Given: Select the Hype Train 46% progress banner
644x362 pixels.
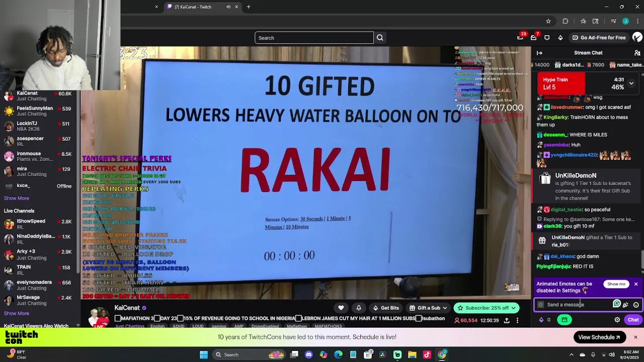Looking at the screenshot, I should [588, 83].
